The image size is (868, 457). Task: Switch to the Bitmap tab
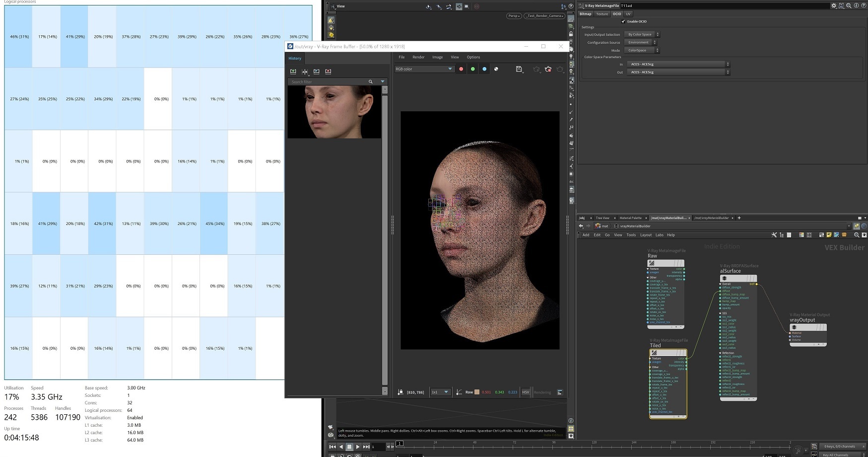[x=586, y=14]
